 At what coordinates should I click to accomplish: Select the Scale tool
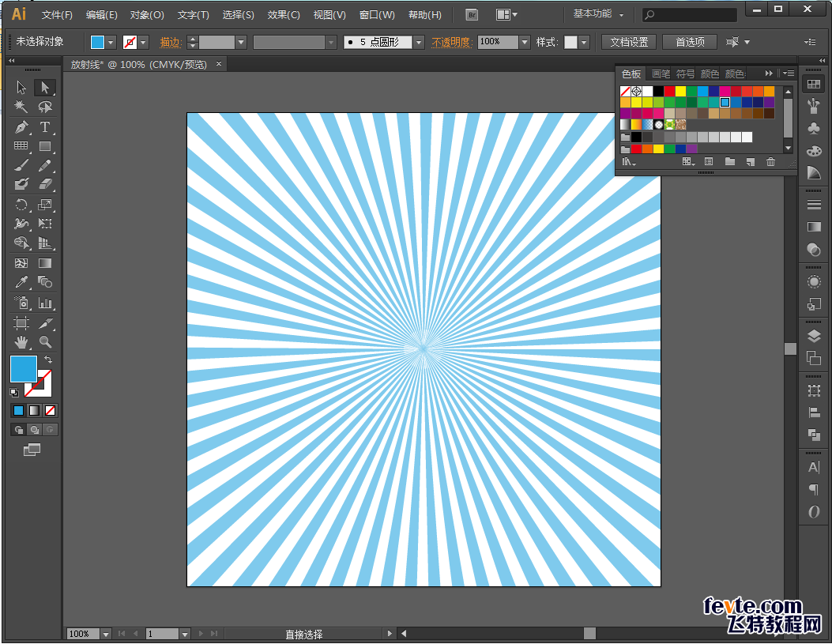pyautogui.click(x=45, y=205)
